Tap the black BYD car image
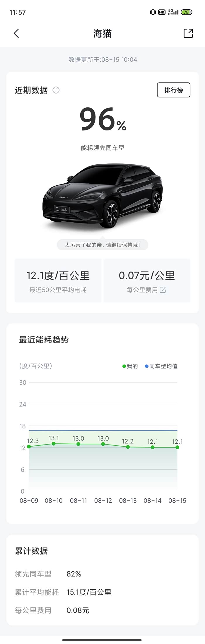 coord(102,196)
